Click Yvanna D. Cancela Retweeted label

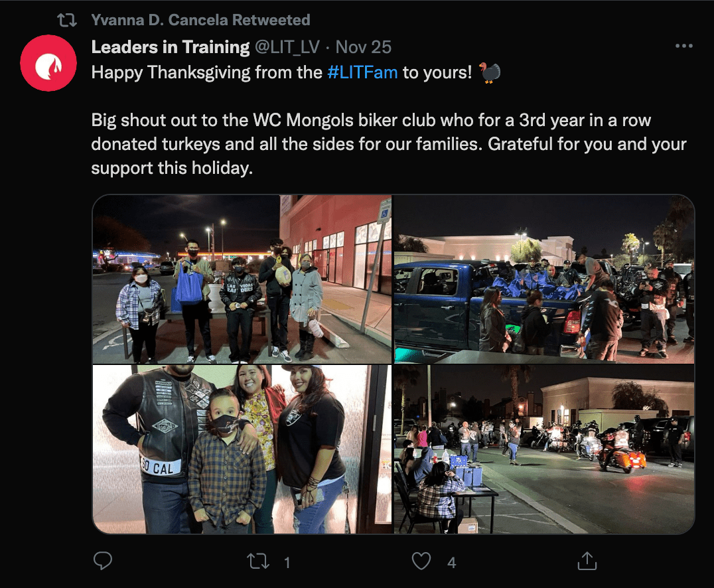200,20
